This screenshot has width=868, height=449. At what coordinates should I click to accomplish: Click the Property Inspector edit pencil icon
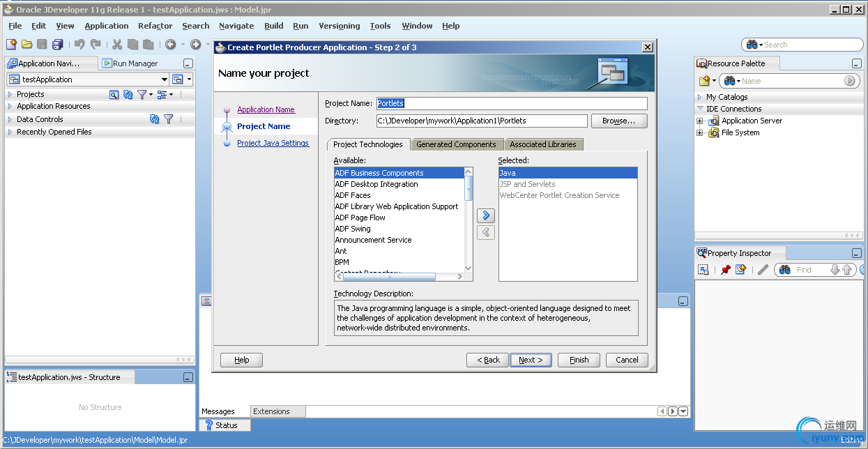[x=763, y=270]
